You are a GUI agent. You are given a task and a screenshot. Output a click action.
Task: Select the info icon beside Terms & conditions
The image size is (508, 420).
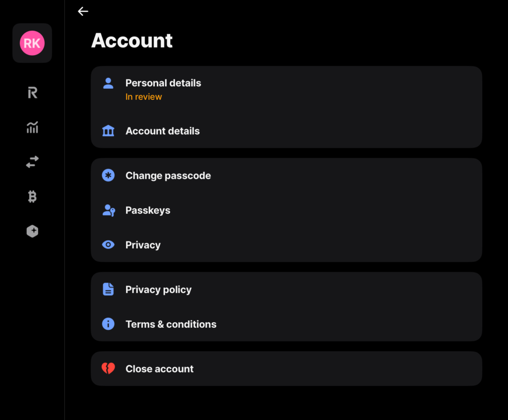108,324
